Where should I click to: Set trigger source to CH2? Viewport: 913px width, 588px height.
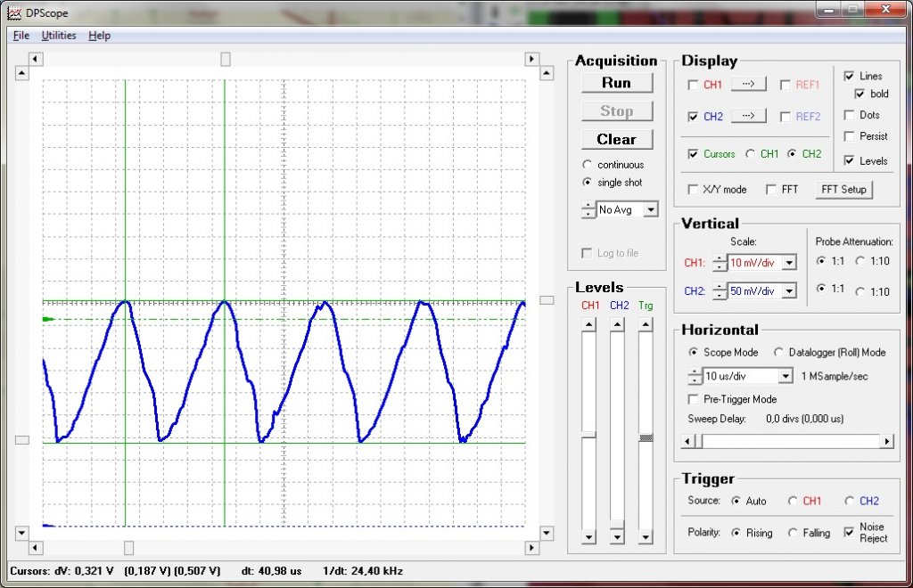(x=850, y=501)
